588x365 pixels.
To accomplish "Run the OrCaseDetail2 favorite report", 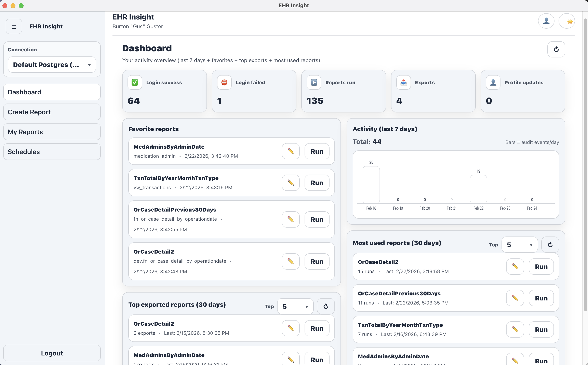I will click(x=317, y=261).
